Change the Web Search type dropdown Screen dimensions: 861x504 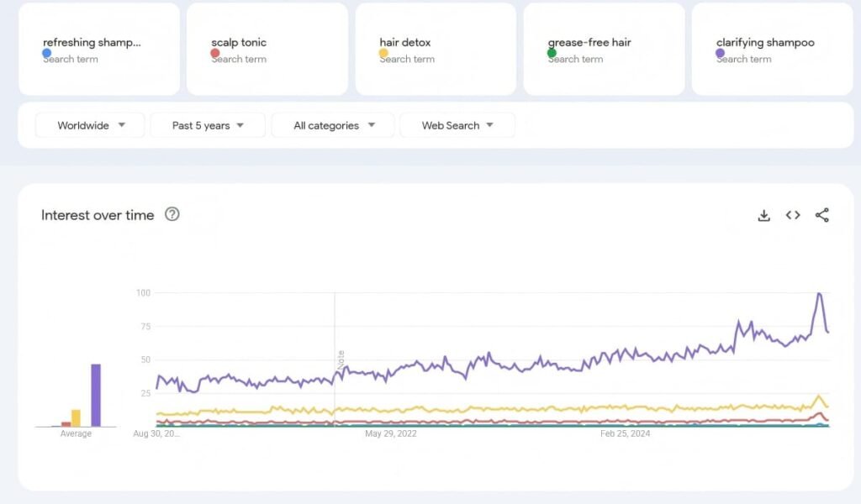[x=457, y=125]
